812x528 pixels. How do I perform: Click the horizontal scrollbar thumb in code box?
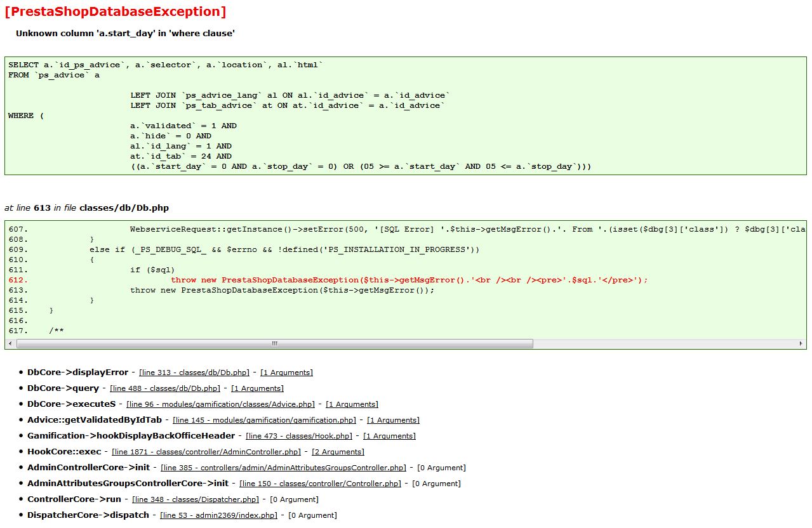pyautogui.click(x=275, y=343)
